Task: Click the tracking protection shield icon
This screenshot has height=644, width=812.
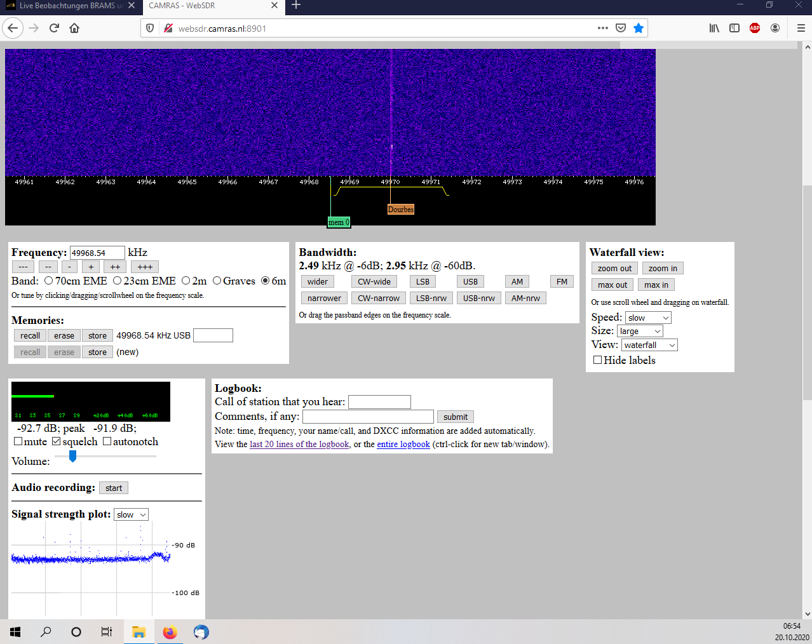Action: tap(150, 28)
